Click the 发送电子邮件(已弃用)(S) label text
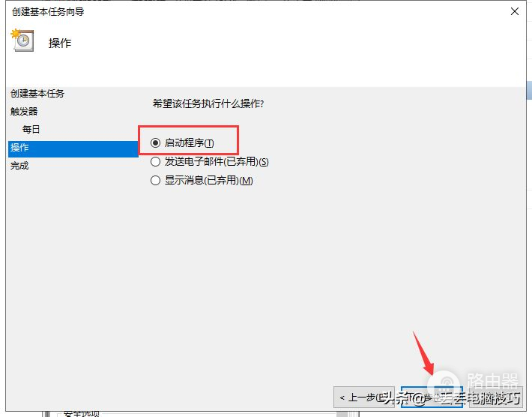 pos(217,162)
